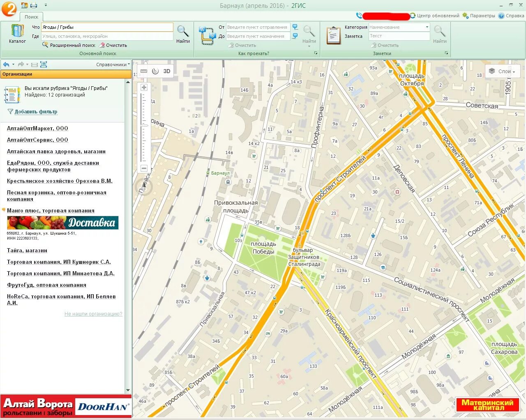This screenshot has width=526, height=420.
Task: Click the results list scrollbar down arrow
Action: coord(128,390)
